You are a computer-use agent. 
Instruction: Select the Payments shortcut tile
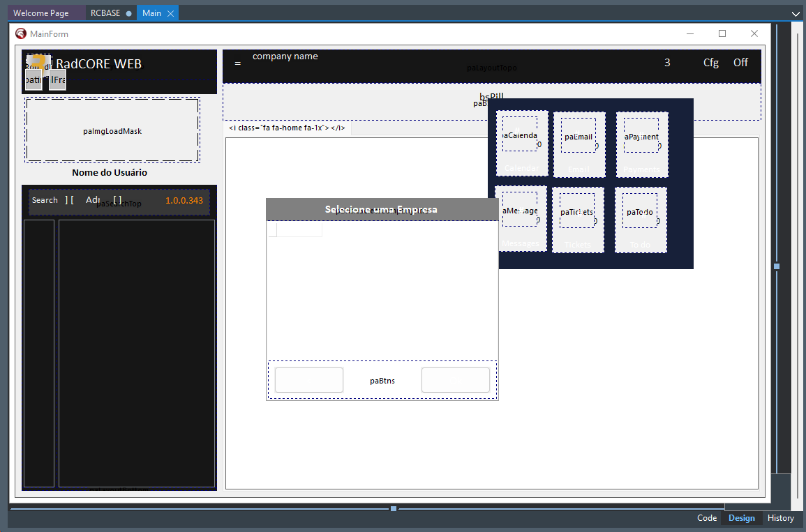641,144
